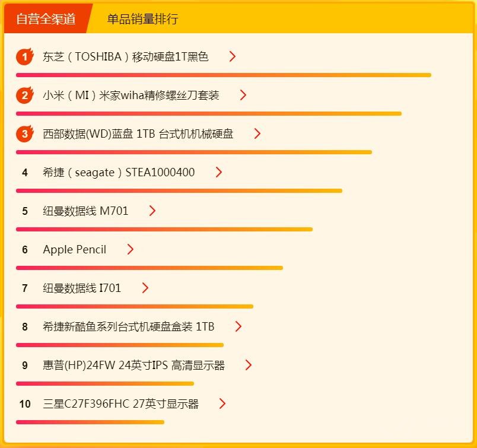Click the rank number 6 label

[25, 250]
